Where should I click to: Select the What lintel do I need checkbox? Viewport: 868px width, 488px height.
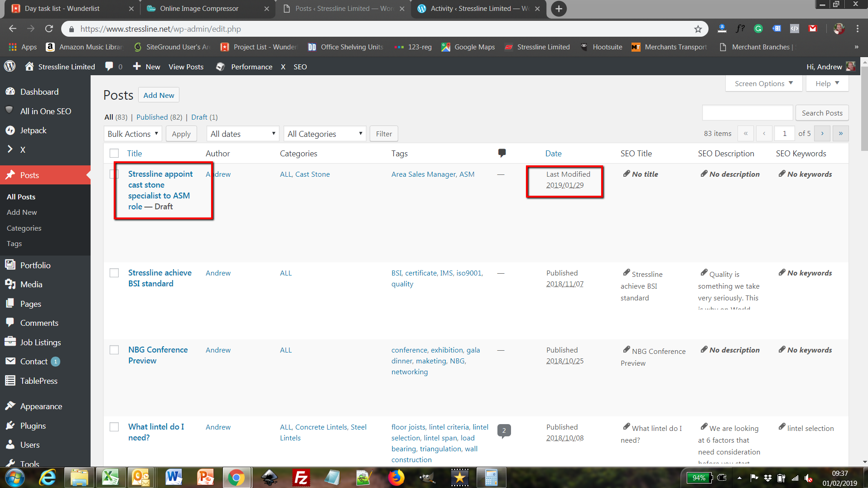pos(114,427)
